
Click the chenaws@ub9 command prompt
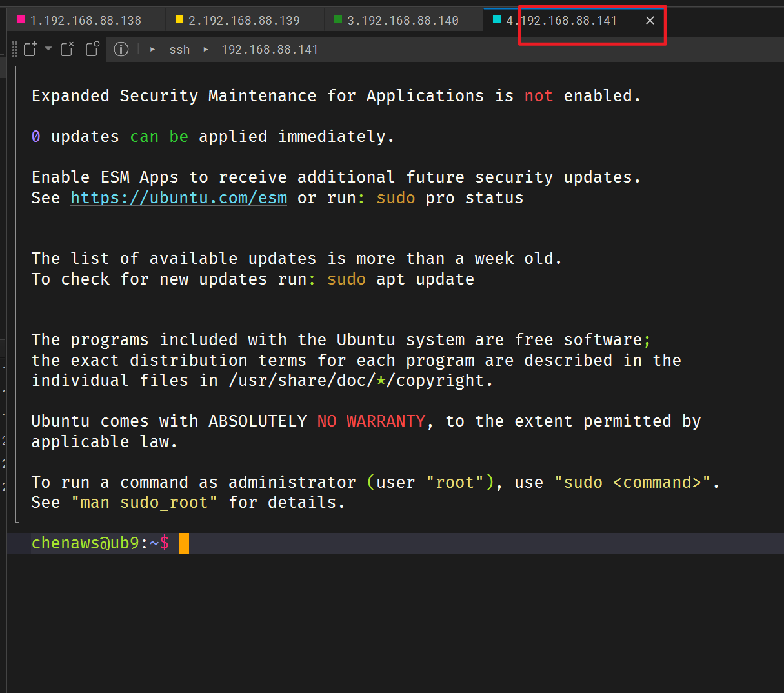tap(100, 543)
